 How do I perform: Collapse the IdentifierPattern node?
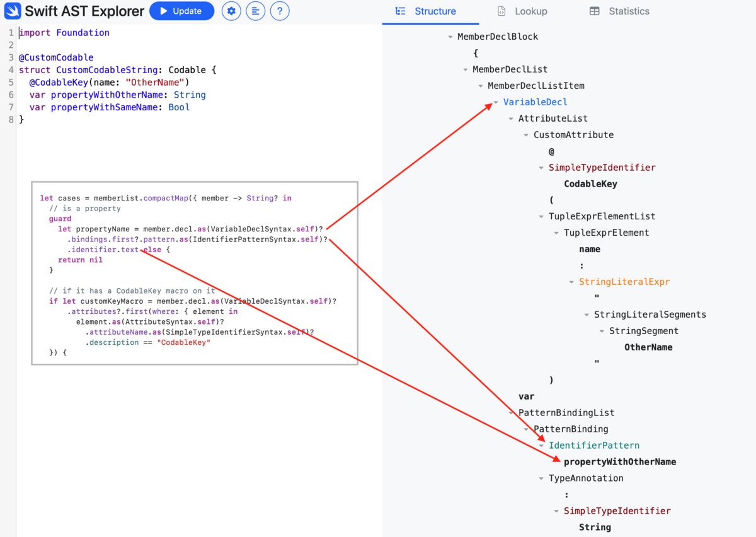click(541, 446)
